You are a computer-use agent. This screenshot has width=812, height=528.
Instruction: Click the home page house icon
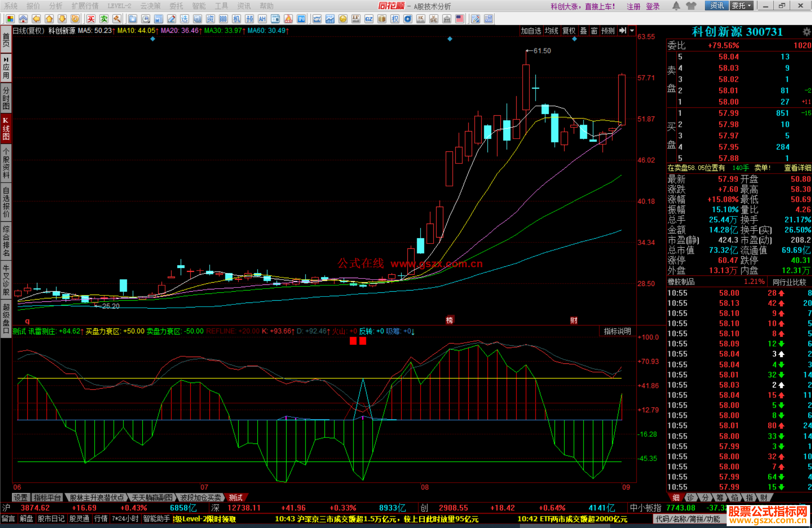click(x=23, y=19)
